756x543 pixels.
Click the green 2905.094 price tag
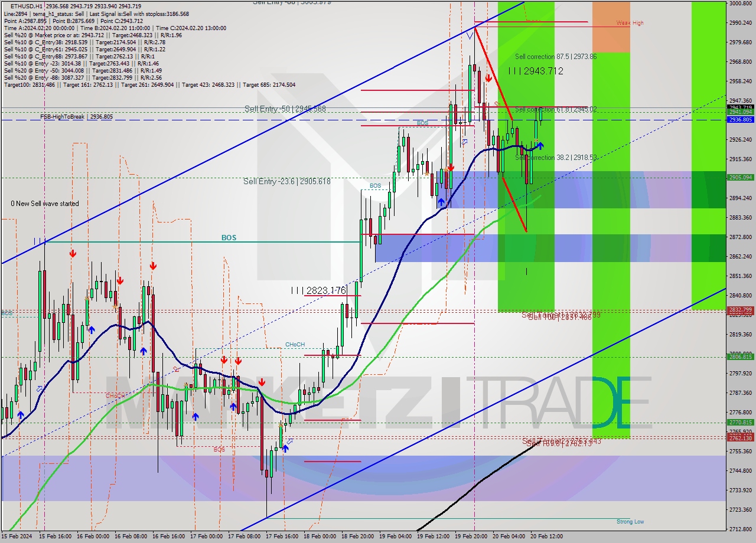point(740,177)
